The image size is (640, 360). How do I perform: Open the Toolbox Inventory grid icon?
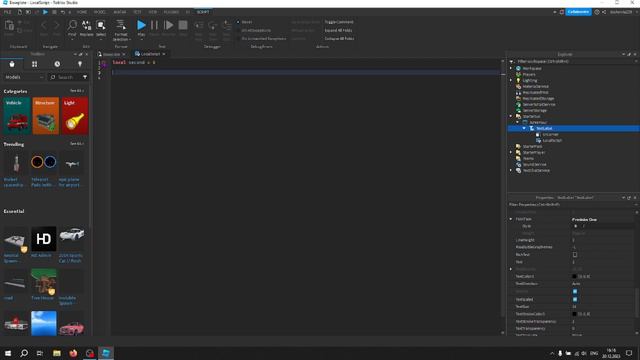[x=35, y=64]
